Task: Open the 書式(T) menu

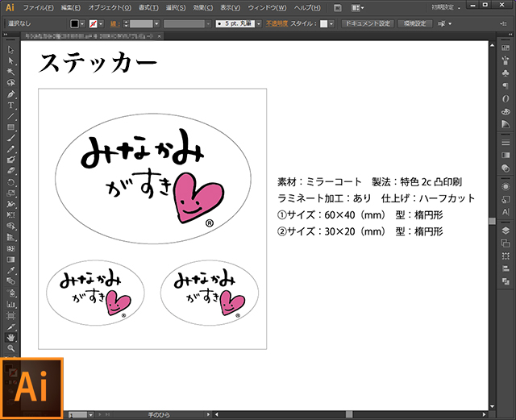Action: [x=148, y=7]
